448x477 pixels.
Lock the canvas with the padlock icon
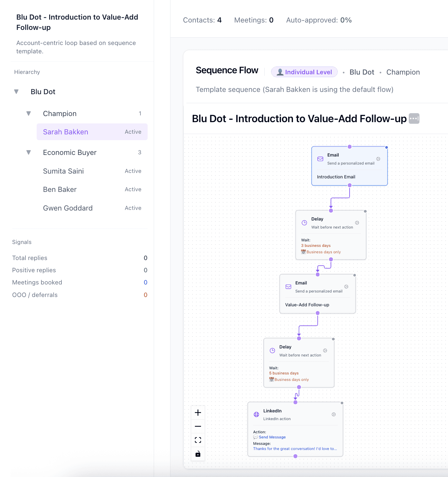[x=198, y=454]
